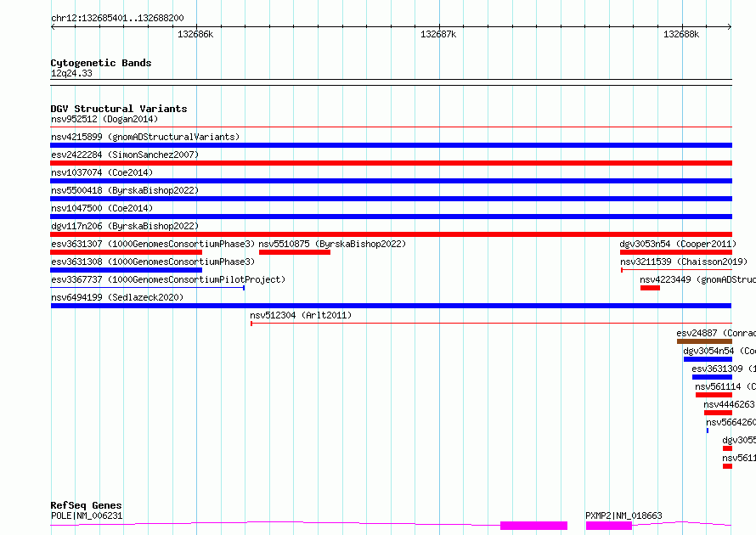Viewport: 756px width, 535px height.
Task: Open the nsv6494199 (Sedlazeck2020) label
Action: [x=117, y=297]
